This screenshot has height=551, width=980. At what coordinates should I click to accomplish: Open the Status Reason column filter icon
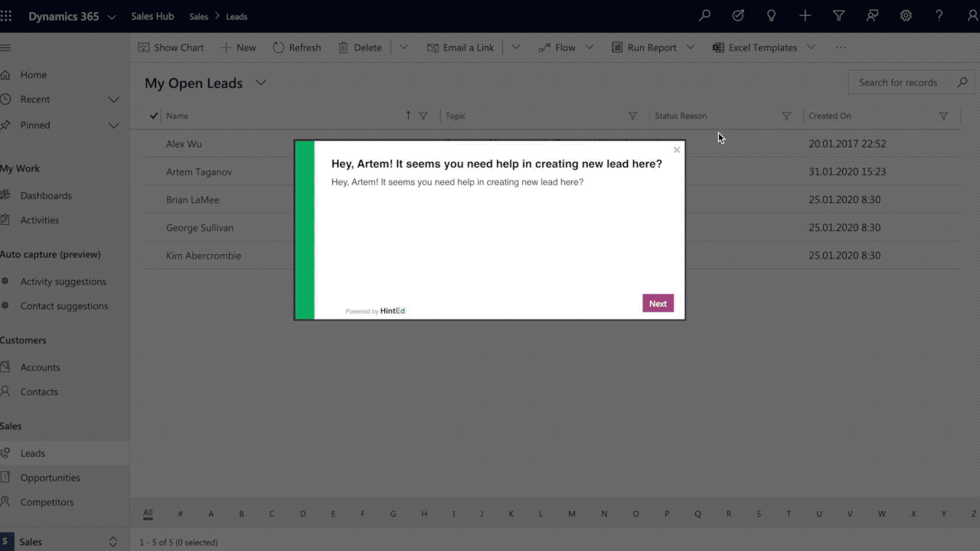786,116
